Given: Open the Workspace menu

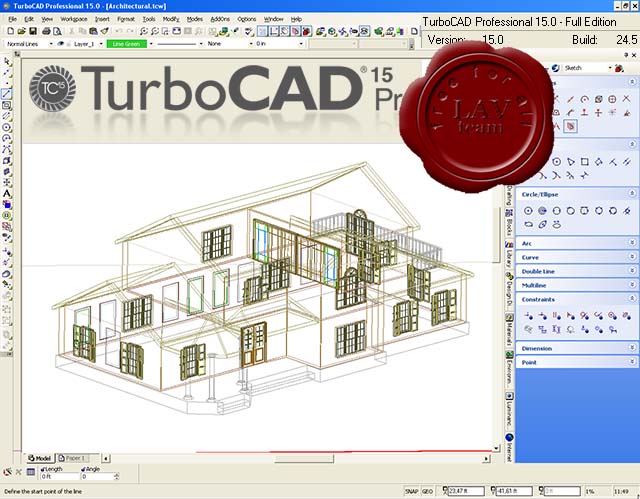Looking at the screenshot, I should click(73, 19).
